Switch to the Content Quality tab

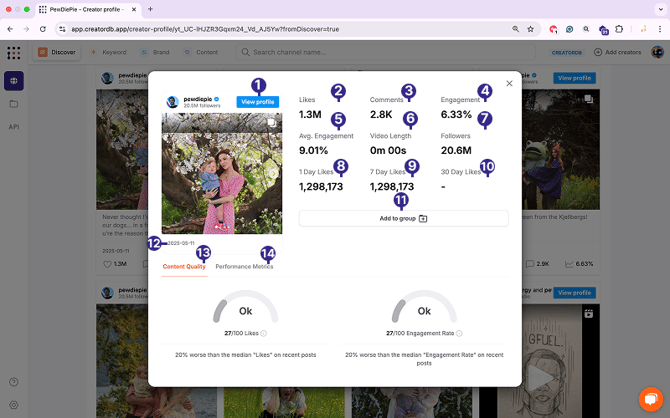pyautogui.click(x=184, y=266)
